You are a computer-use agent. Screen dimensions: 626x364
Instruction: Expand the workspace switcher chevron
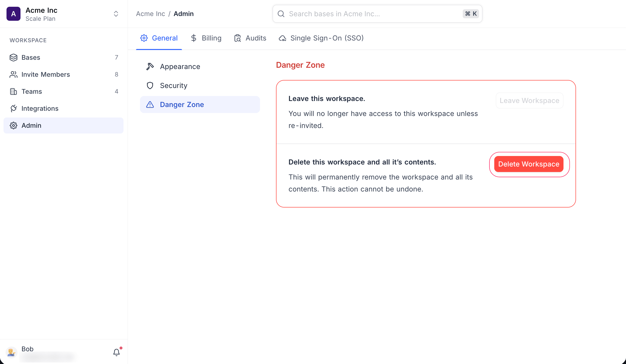pyautogui.click(x=116, y=14)
